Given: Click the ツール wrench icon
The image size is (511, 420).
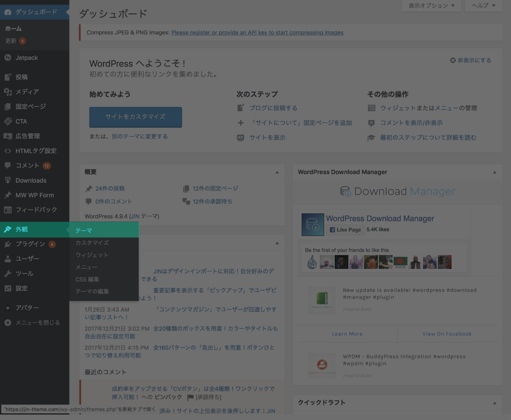Looking at the screenshot, I should 8,273.
